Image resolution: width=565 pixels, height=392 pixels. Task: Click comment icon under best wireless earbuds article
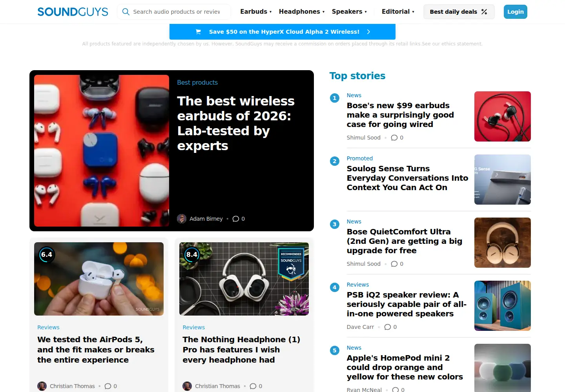point(236,219)
